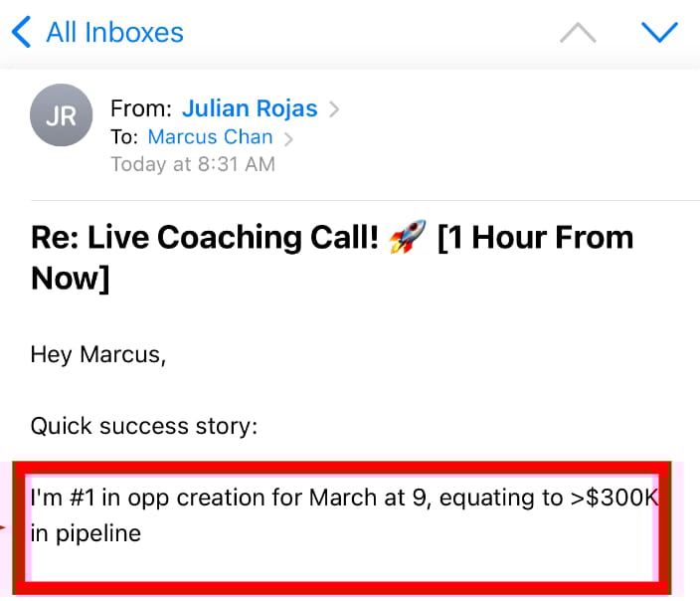This screenshot has width=700, height=601.
Task: Select the Re: Live Coaching Call subject
Action: (x=332, y=258)
